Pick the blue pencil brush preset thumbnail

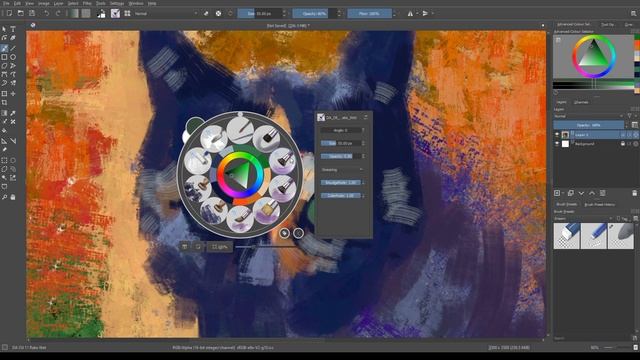pyautogui.click(x=593, y=236)
